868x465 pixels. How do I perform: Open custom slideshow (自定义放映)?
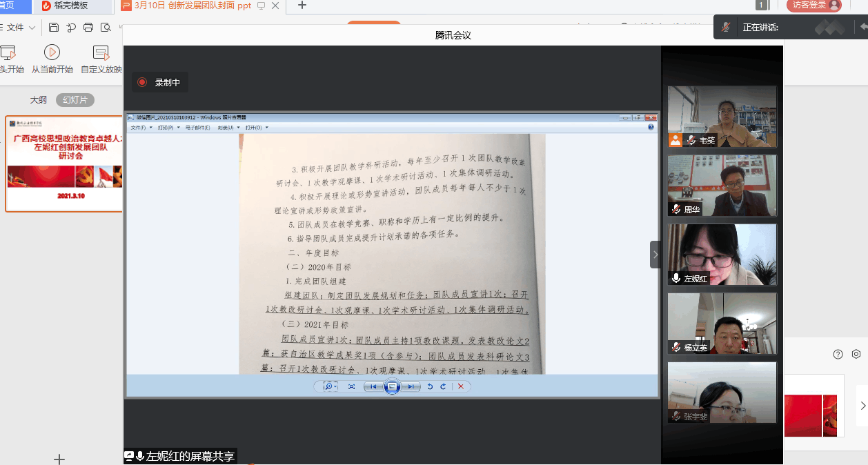(x=101, y=59)
